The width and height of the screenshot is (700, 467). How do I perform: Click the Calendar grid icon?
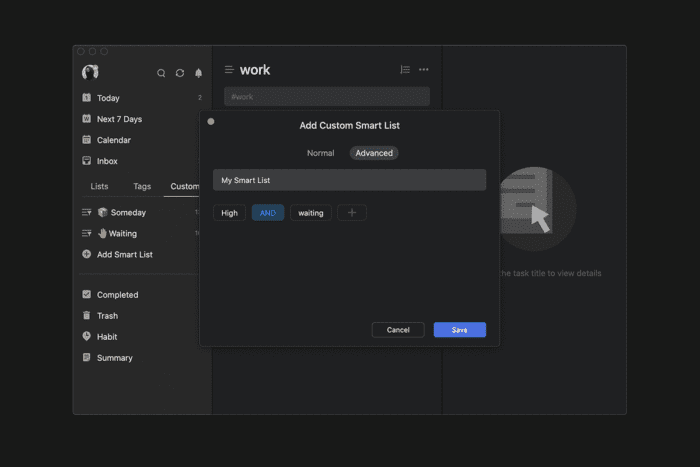click(x=87, y=139)
